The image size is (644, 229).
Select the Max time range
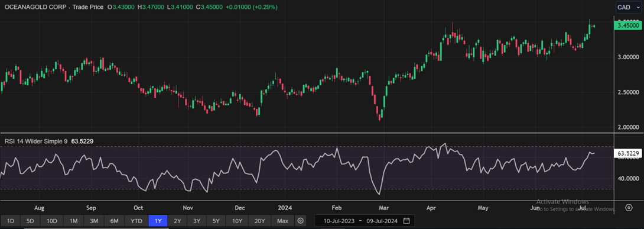(x=282, y=221)
